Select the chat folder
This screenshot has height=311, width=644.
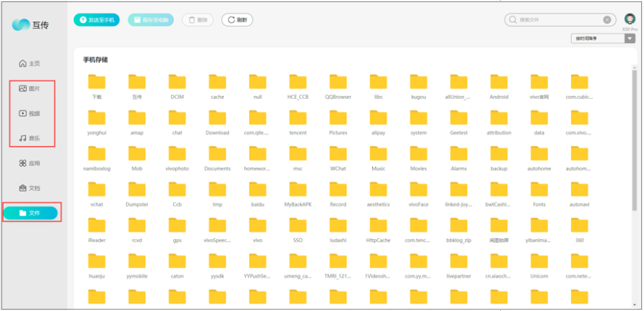(177, 122)
